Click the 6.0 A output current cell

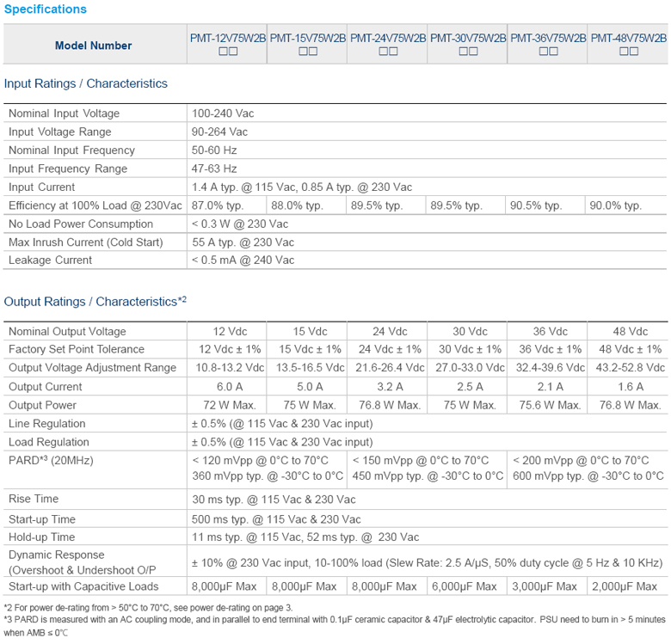[227, 387]
